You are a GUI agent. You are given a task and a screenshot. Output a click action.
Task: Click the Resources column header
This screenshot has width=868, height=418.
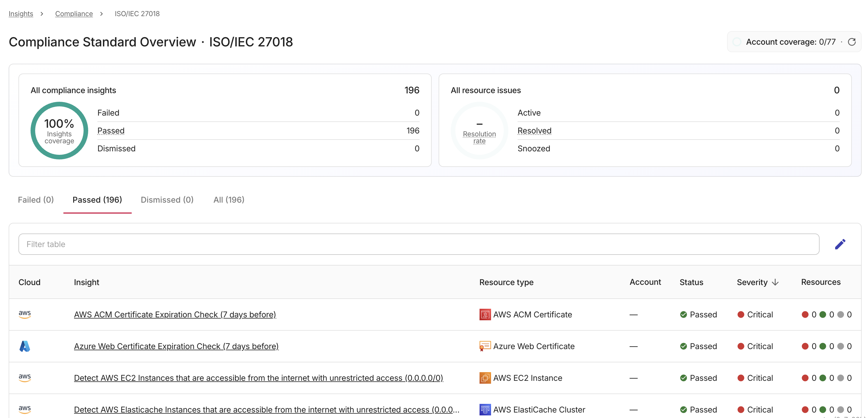[821, 282]
